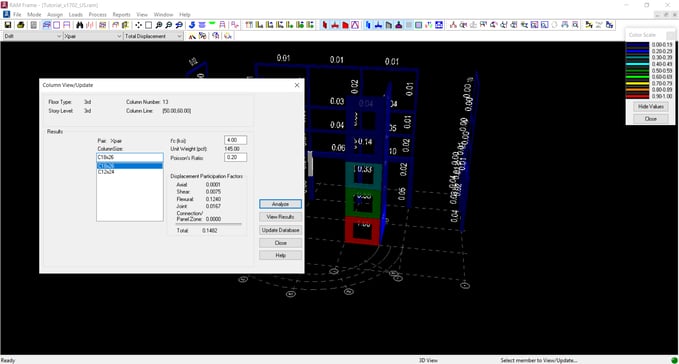Click the Close button in Column dialog
Image resolution: width=679 pixels, height=364 pixels.
(x=280, y=243)
